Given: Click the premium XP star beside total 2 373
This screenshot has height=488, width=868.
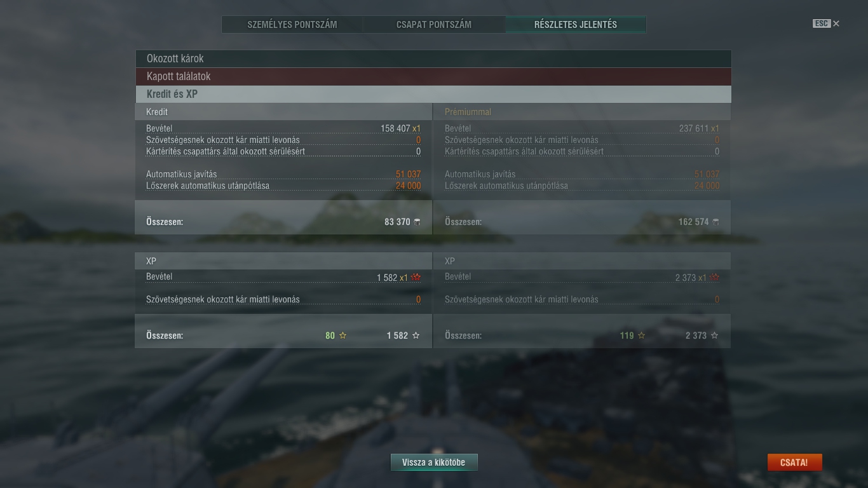Looking at the screenshot, I should (715, 335).
